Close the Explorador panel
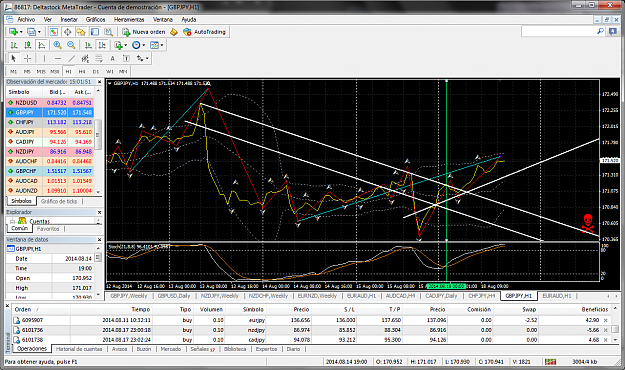 pos(99,212)
